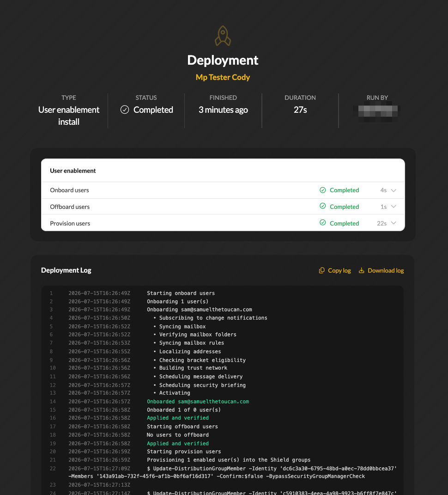
Task: Click log line 'Building trust network'
Action: [x=193, y=368]
